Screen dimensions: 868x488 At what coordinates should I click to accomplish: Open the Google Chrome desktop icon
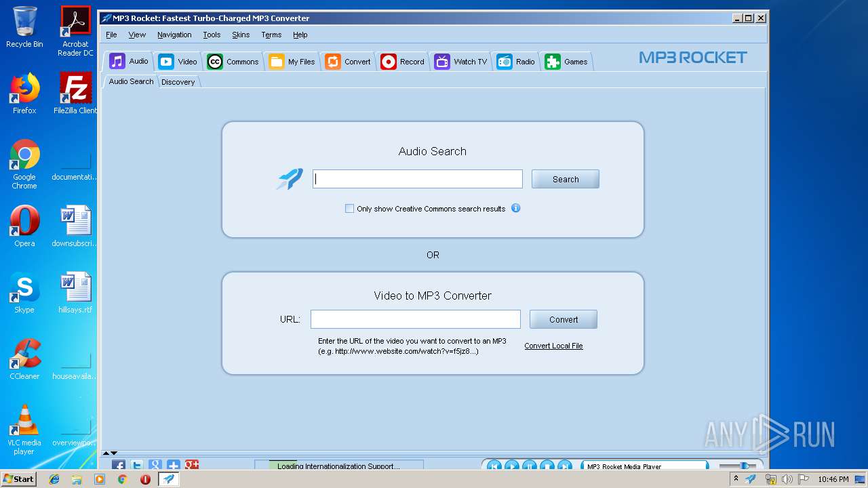pyautogui.click(x=24, y=165)
